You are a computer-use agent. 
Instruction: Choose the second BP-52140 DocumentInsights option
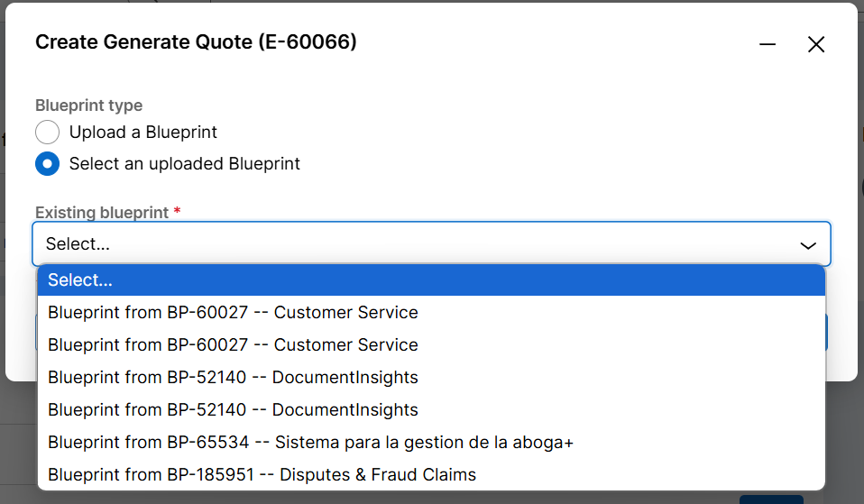pos(233,410)
